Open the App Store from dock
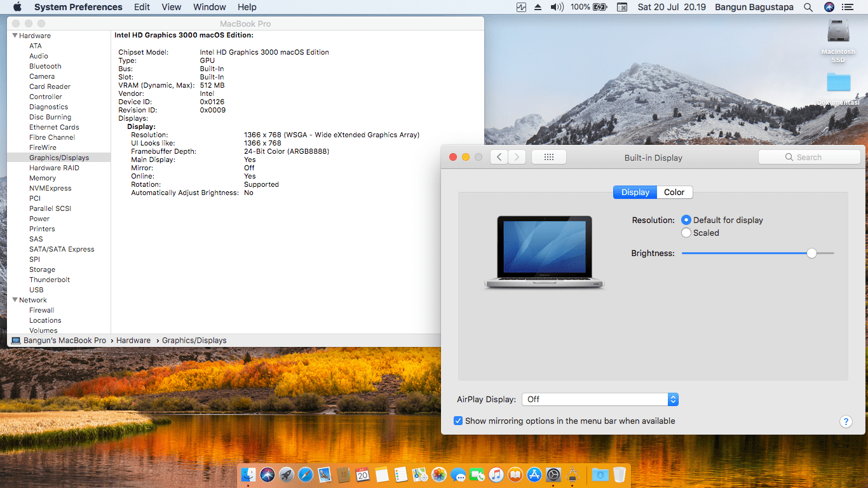868x488 pixels. [x=534, y=474]
